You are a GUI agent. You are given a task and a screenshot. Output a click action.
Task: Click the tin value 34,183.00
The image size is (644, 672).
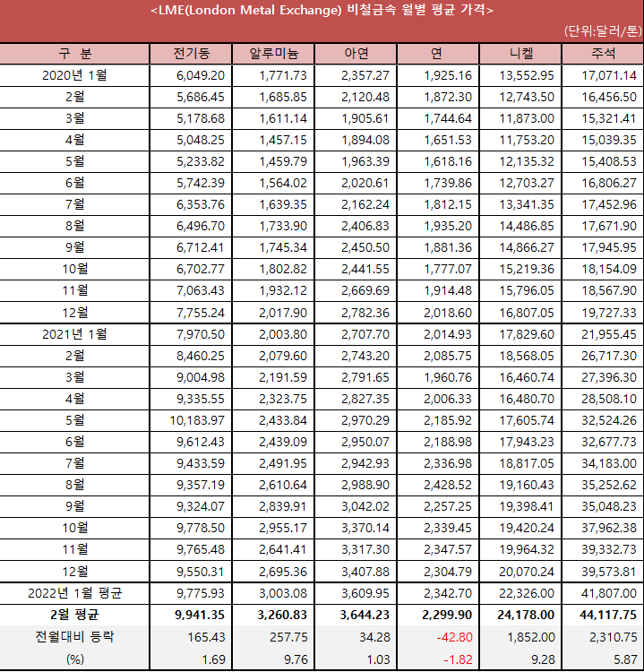pyautogui.click(x=609, y=463)
